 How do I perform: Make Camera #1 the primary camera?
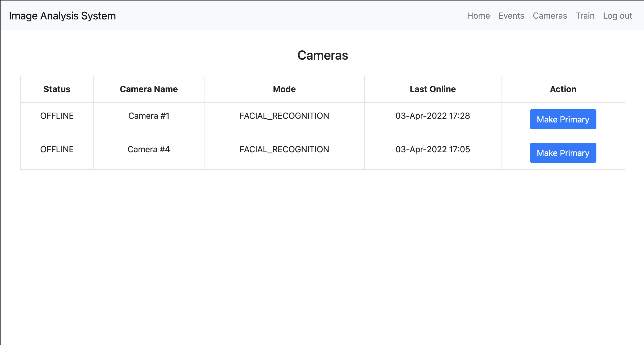[563, 119]
